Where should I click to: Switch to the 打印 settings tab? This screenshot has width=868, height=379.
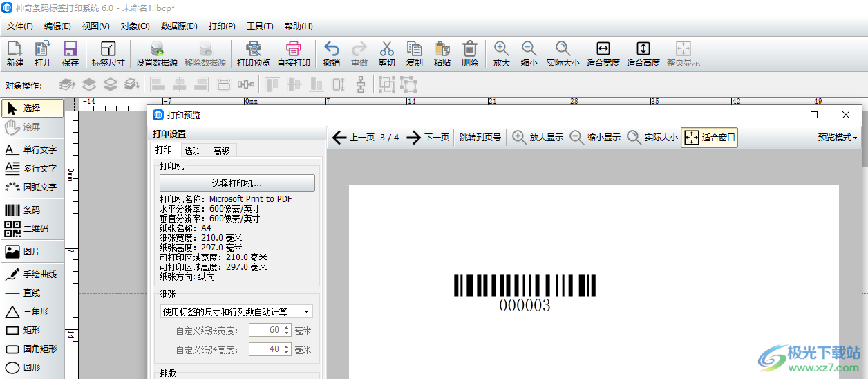coord(164,150)
